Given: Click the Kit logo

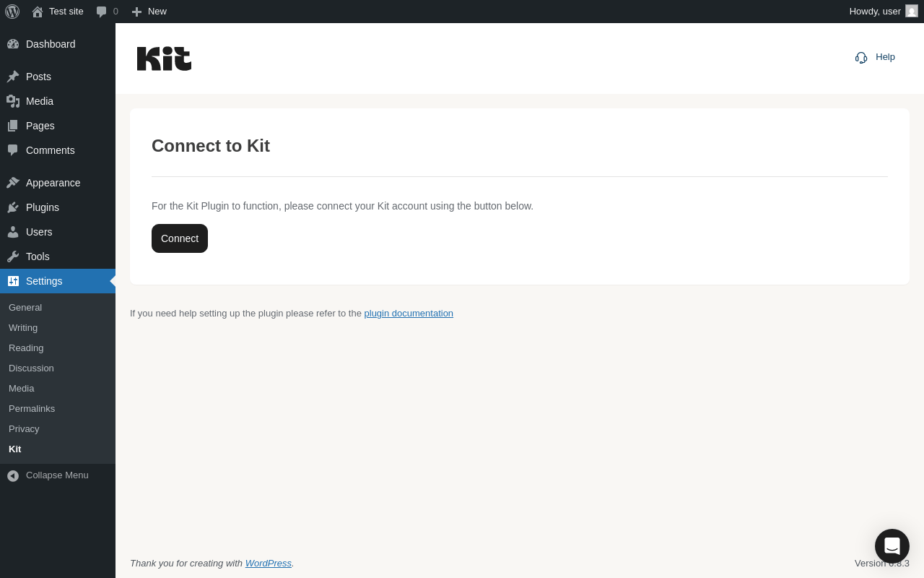Looking at the screenshot, I should point(164,59).
